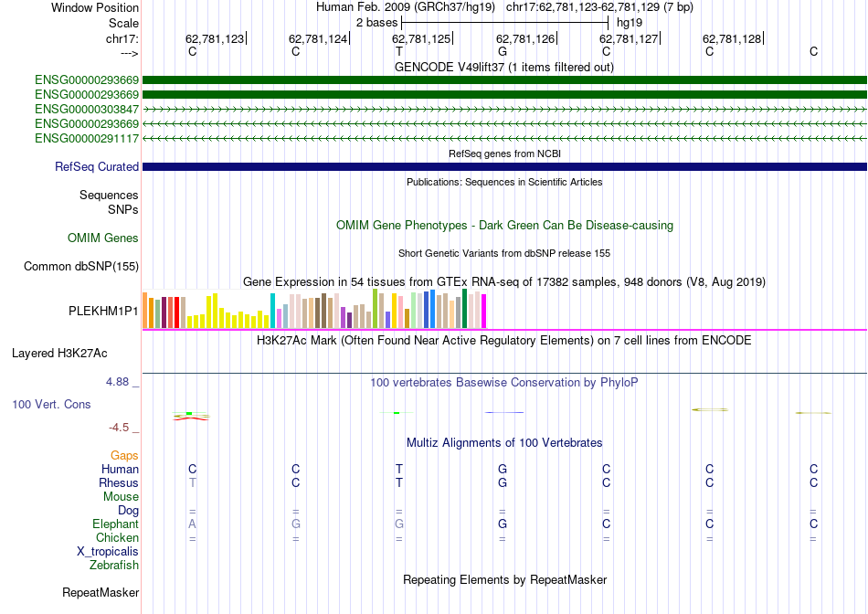Click the -4.5 PhyloP lower scale value
The image size is (868, 614).
click(119, 428)
